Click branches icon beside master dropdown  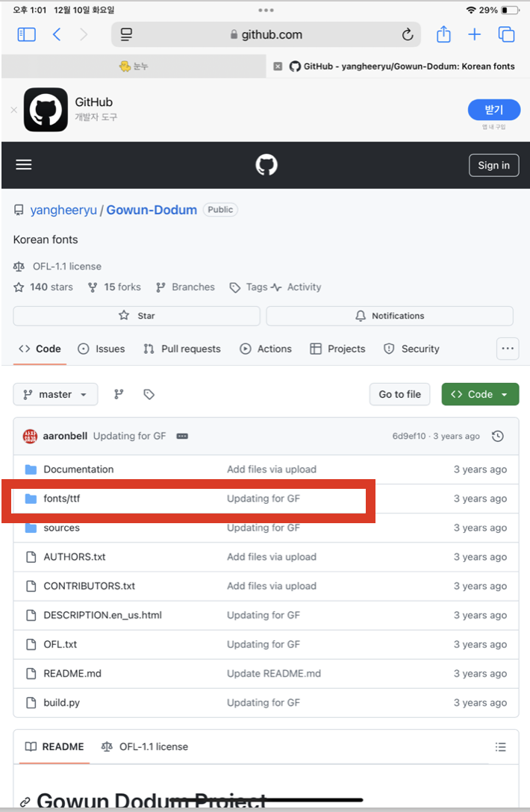click(119, 395)
